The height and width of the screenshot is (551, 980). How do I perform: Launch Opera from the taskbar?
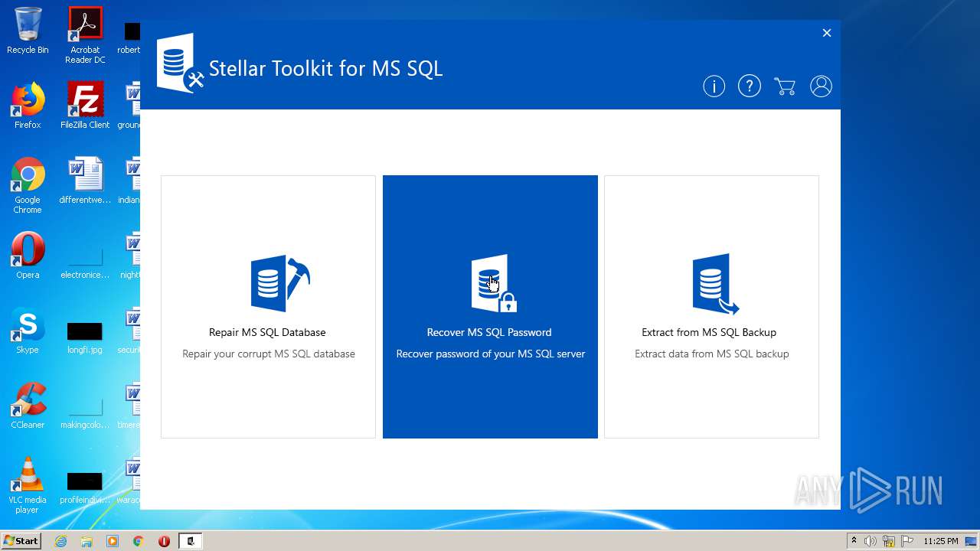pyautogui.click(x=164, y=541)
